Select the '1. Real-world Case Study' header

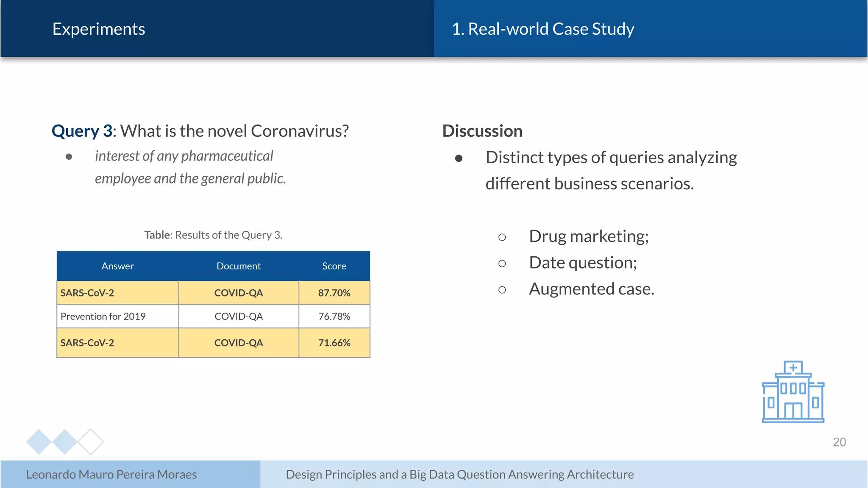pos(543,29)
